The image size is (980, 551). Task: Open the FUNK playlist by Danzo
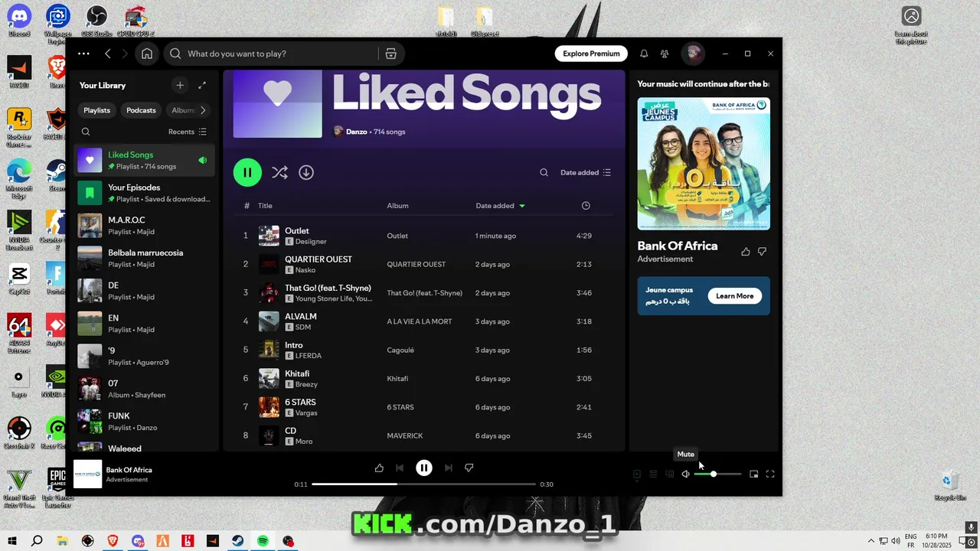145,422
